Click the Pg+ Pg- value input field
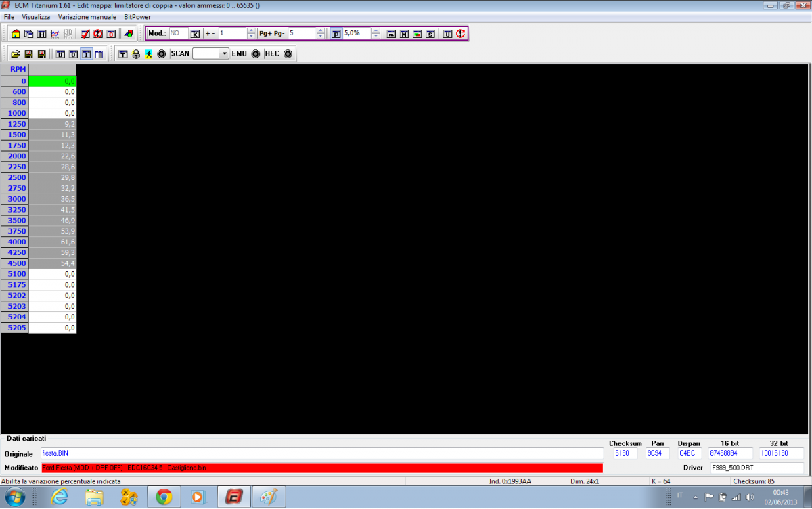This screenshot has width=812, height=509. (302, 33)
